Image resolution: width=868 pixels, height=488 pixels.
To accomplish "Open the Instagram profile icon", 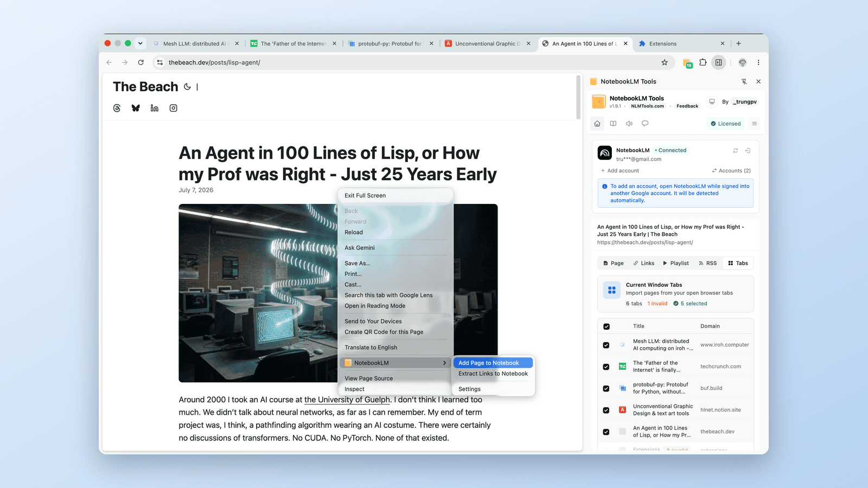I will coord(174,108).
